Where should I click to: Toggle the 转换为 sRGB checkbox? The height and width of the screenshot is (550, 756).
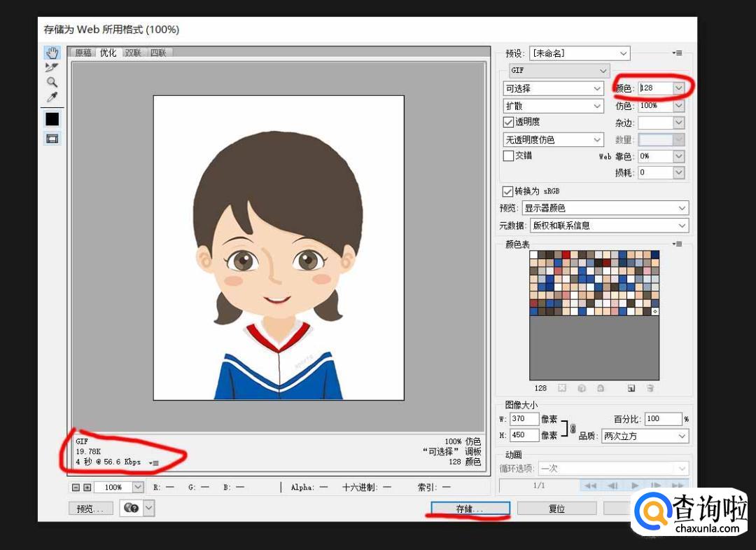point(507,191)
